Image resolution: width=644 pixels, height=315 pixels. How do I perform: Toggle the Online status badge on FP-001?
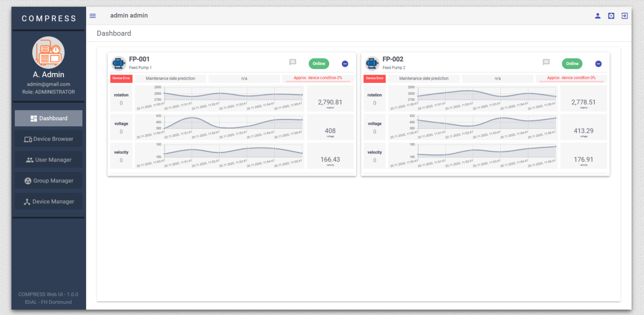tap(319, 64)
